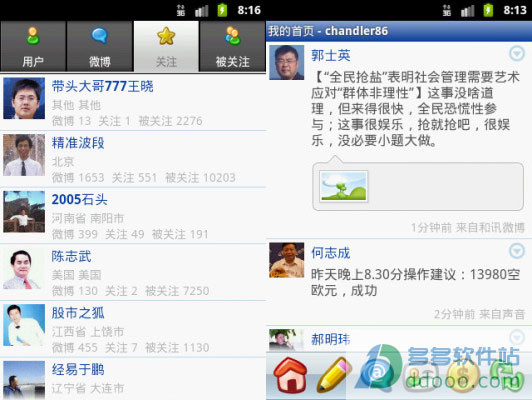This screenshot has width=532, height=400.
Task: Tap 郭士英's avatar picture
Action: [x=287, y=62]
